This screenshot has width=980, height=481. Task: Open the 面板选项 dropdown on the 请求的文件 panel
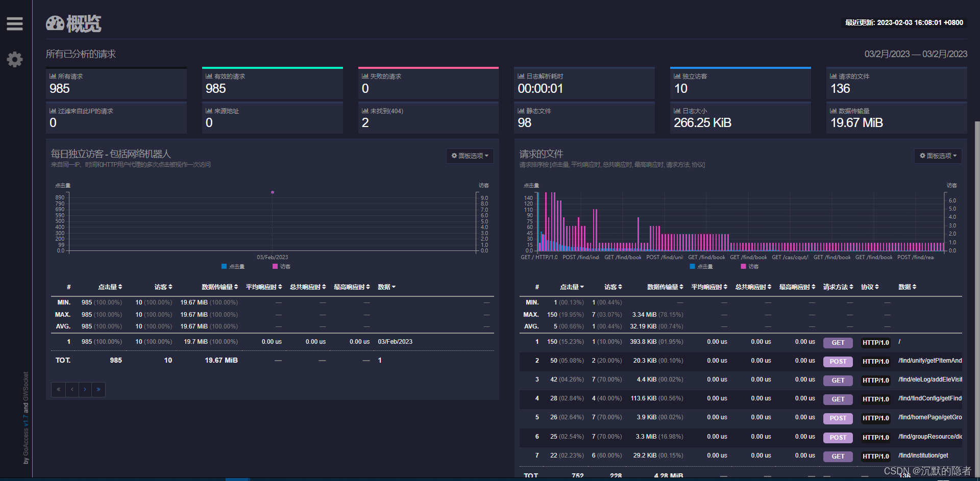(937, 156)
